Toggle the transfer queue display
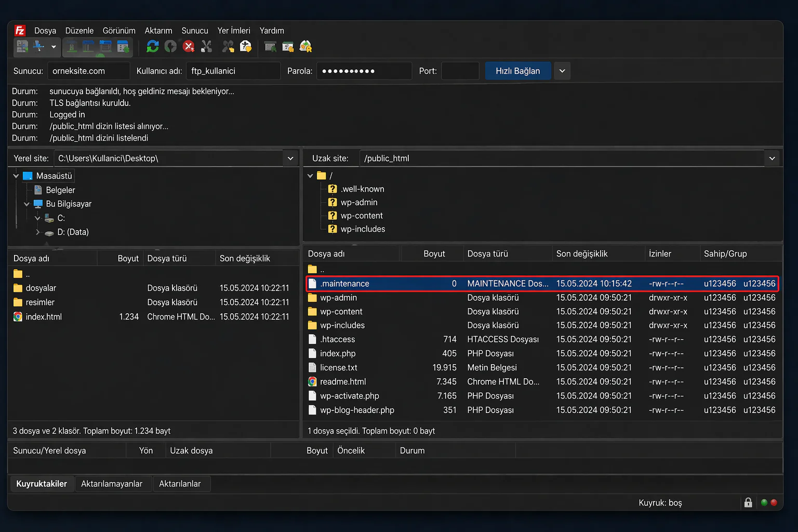The width and height of the screenshot is (798, 532). pyautogui.click(x=123, y=47)
